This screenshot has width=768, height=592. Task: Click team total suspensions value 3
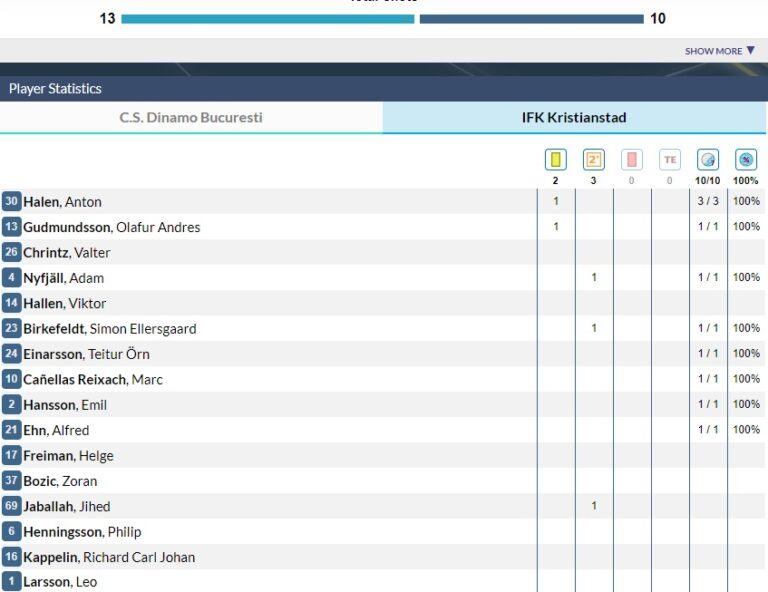594,181
